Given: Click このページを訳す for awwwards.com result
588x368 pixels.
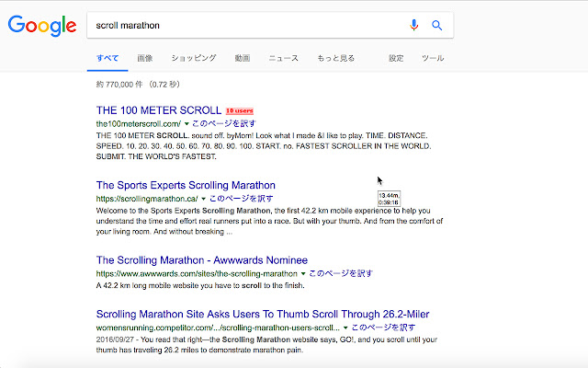Looking at the screenshot, I should coord(341,273).
